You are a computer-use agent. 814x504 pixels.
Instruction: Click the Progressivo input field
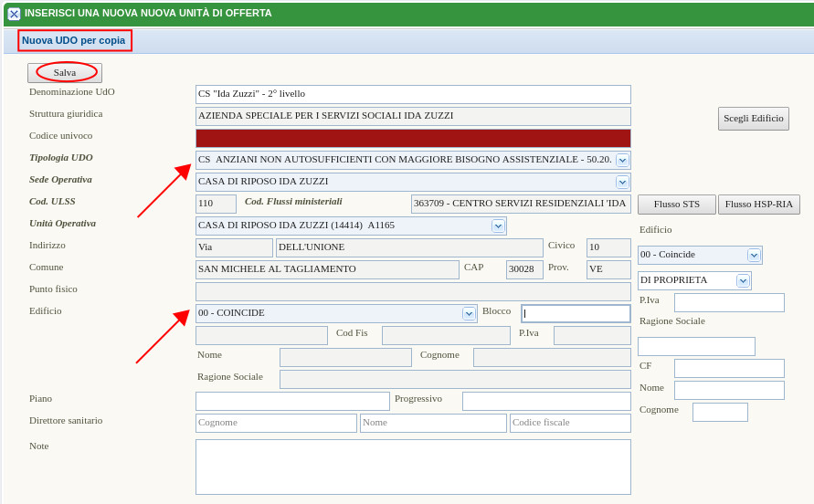point(546,401)
